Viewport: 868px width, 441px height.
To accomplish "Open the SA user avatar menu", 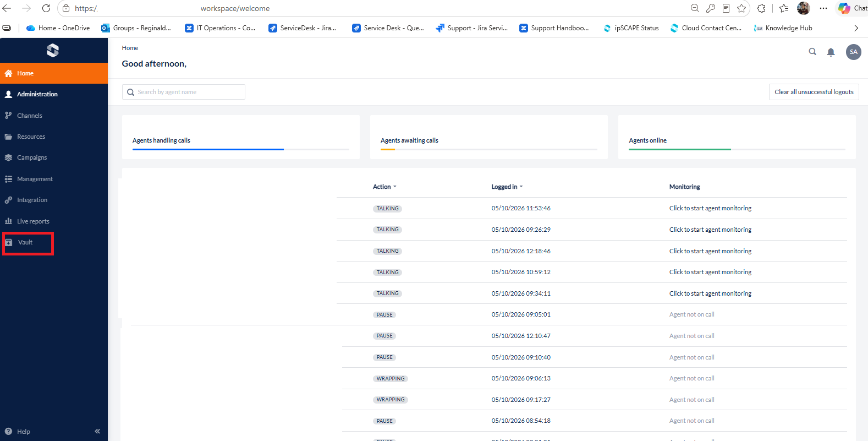I will tap(854, 52).
